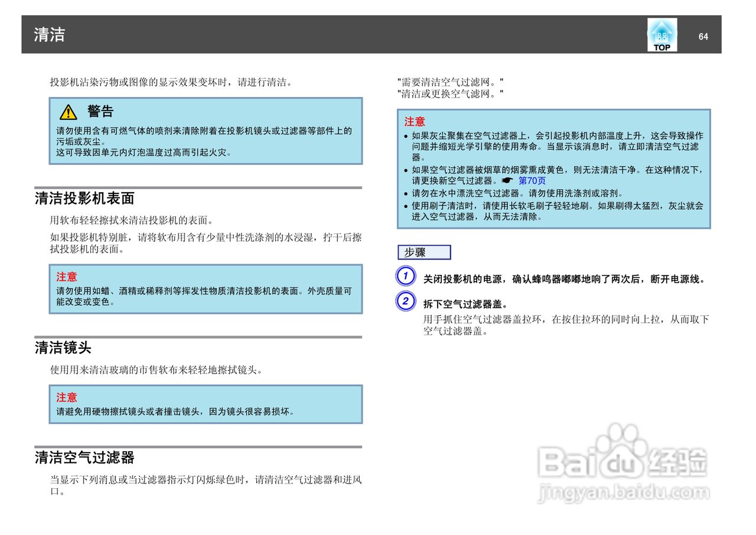The image size is (756, 535).
Task: Visit the jingyan.baidu.com link
Action: 622,491
